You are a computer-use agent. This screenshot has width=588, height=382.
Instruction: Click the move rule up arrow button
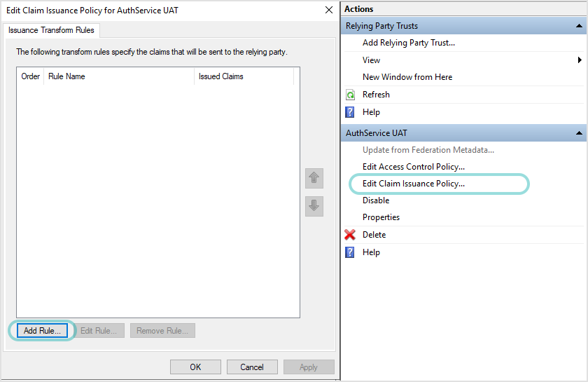314,178
